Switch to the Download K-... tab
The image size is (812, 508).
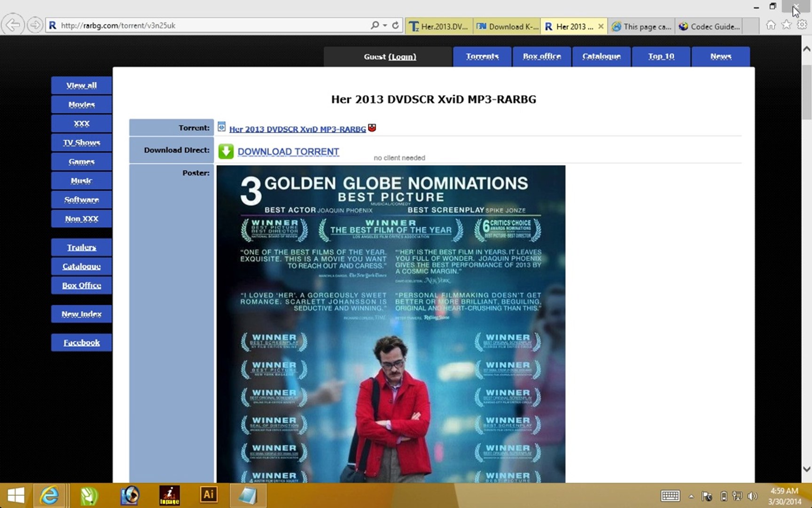pos(507,26)
